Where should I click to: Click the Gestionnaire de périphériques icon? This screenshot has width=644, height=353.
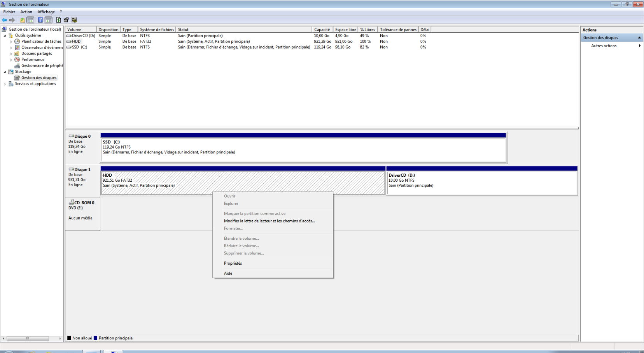click(x=17, y=65)
